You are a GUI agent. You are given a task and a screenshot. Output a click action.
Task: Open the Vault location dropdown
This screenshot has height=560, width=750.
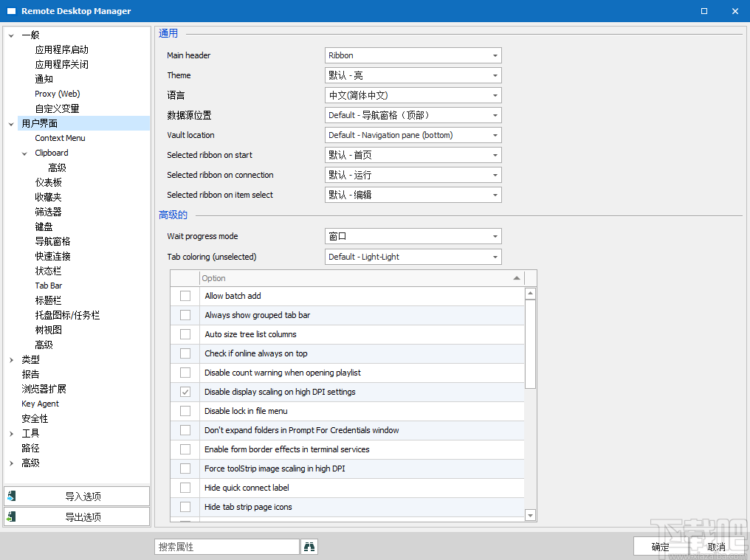[x=495, y=134]
